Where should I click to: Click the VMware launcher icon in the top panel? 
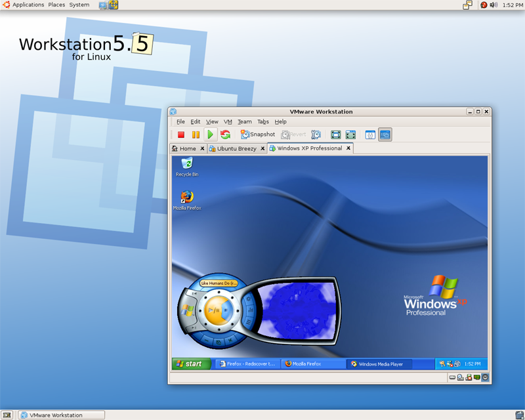coord(114,5)
